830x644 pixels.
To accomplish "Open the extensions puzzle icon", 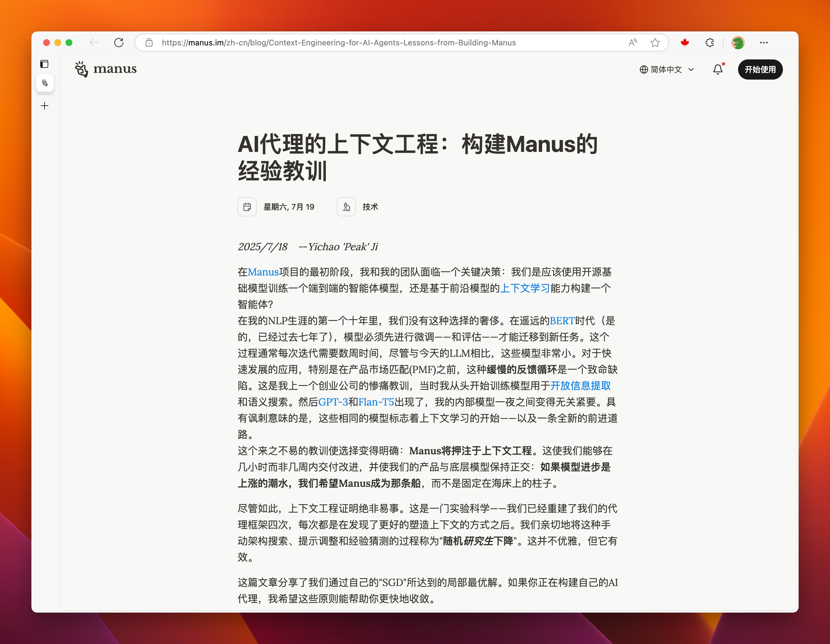I will tap(709, 43).
